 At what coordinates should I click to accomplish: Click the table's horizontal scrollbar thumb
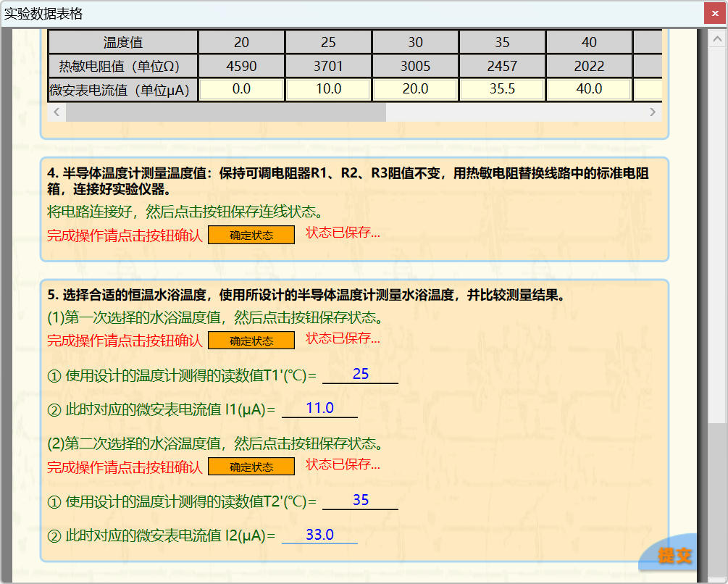[225, 112]
